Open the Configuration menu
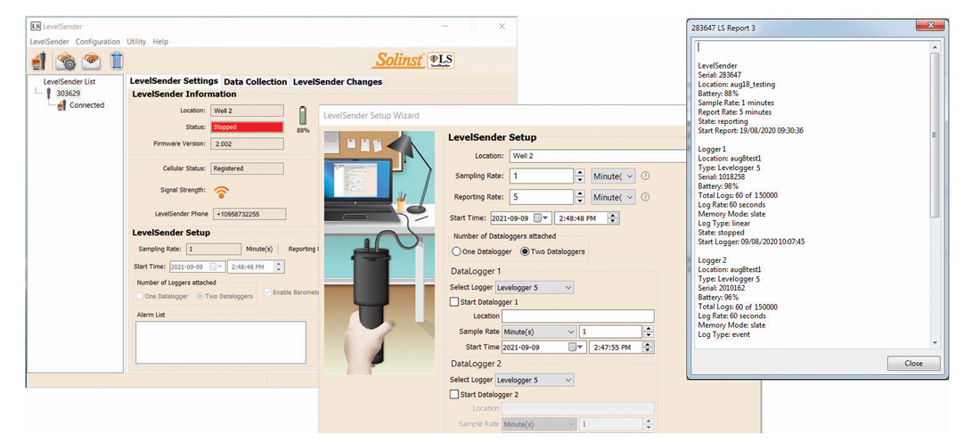The width and height of the screenshot is (980, 443). pyautogui.click(x=98, y=41)
